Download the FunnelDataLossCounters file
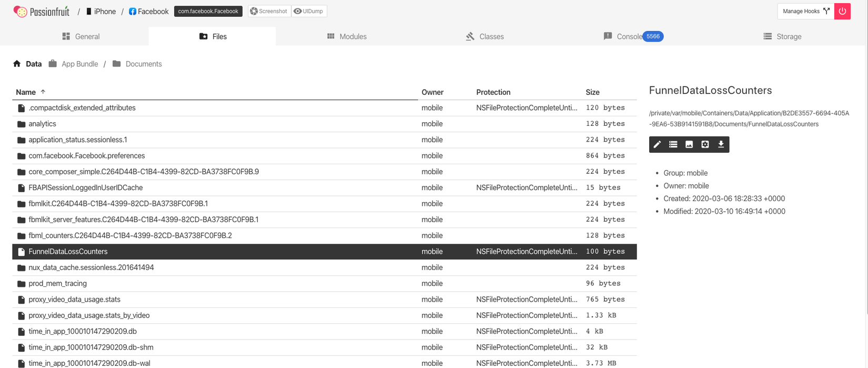The width and height of the screenshot is (868, 368). point(721,145)
